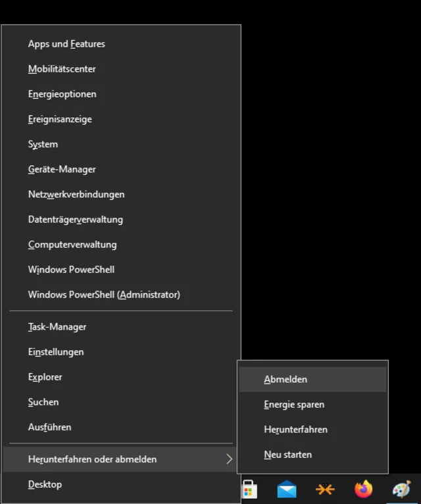Choose Energie sparen from the submenu
The height and width of the screenshot is (504, 421).
pos(294,405)
